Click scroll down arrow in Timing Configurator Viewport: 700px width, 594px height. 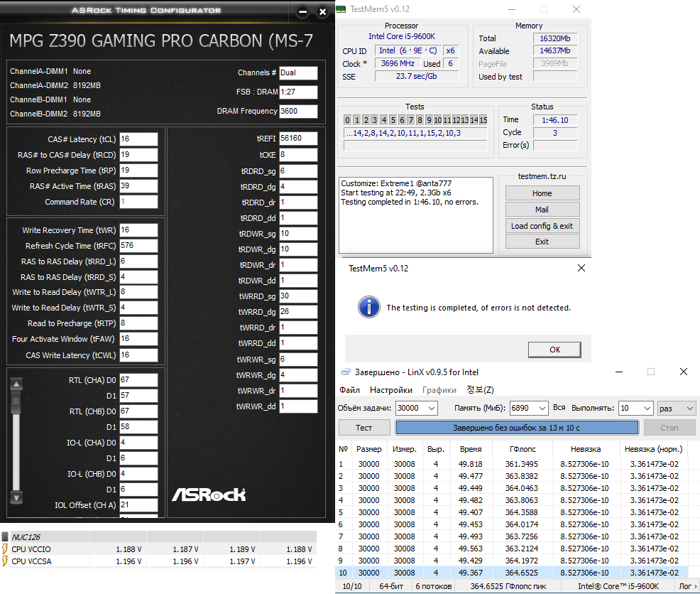coord(16,497)
